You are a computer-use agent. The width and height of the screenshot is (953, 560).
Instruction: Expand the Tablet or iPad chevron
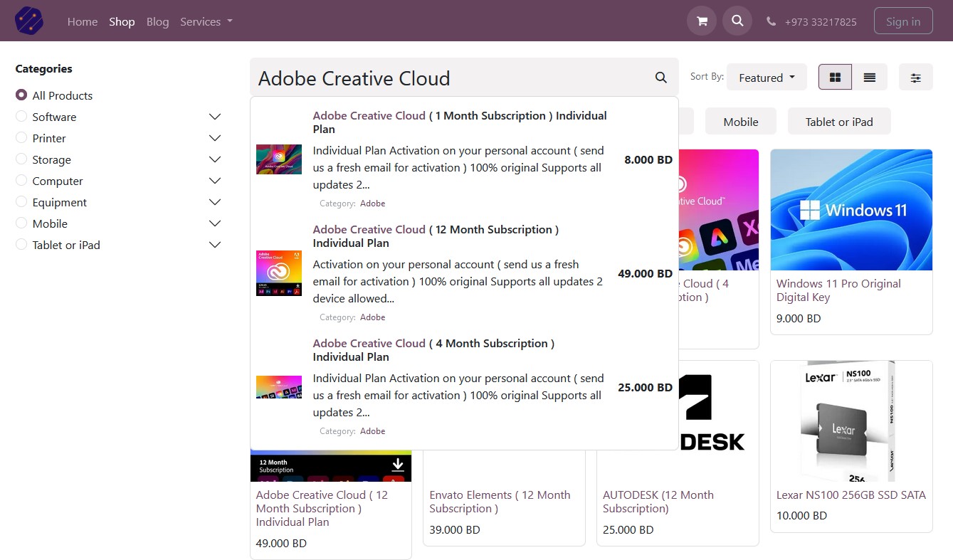click(215, 245)
